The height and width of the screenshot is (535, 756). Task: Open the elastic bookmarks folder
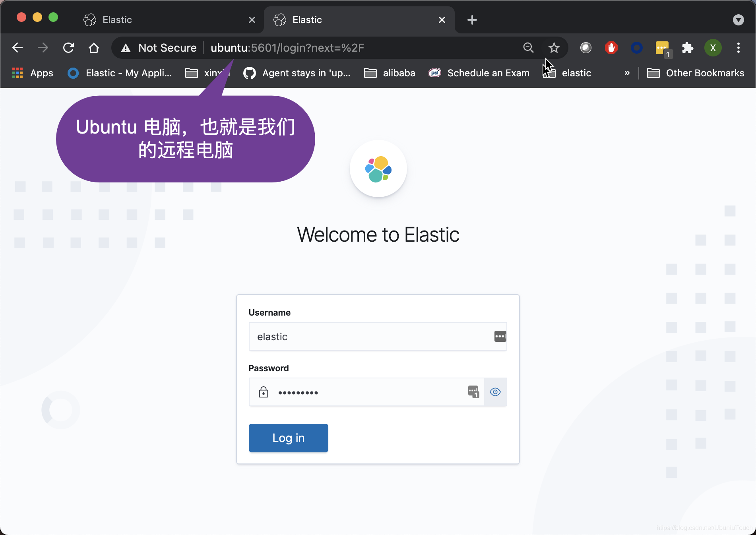(568, 73)
